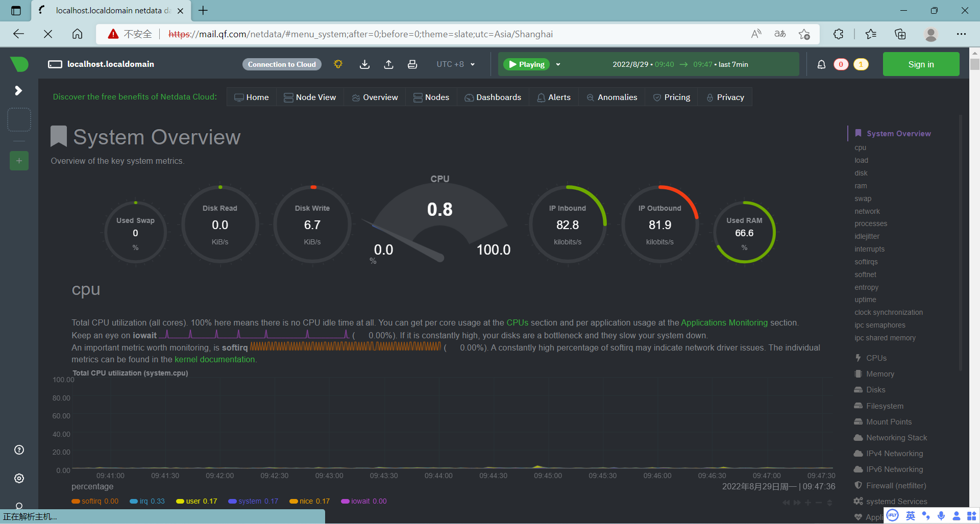
Task: Click the browser extensions puzzle icon
Action: click(838, 34)
